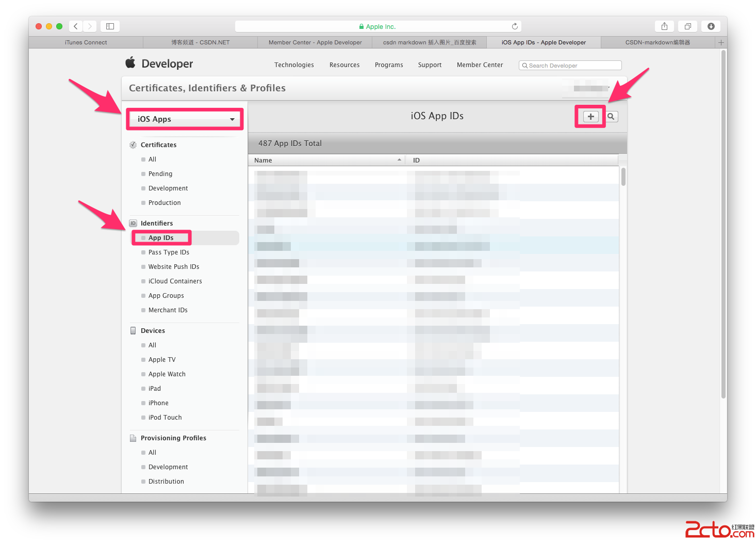756x543 pixels.
Task: Go back with Safari's back arrow
Action: (x=76, y=26)
